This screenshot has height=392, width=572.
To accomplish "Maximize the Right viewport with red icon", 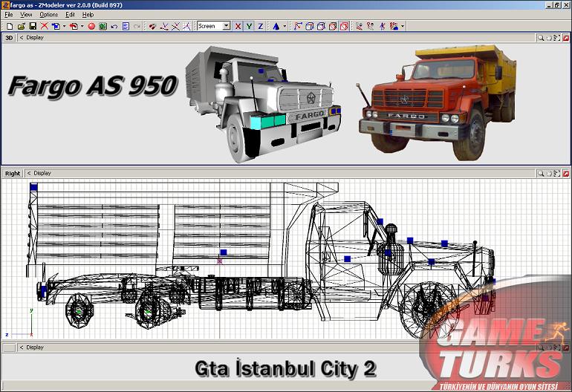I will tap(566, 173).
